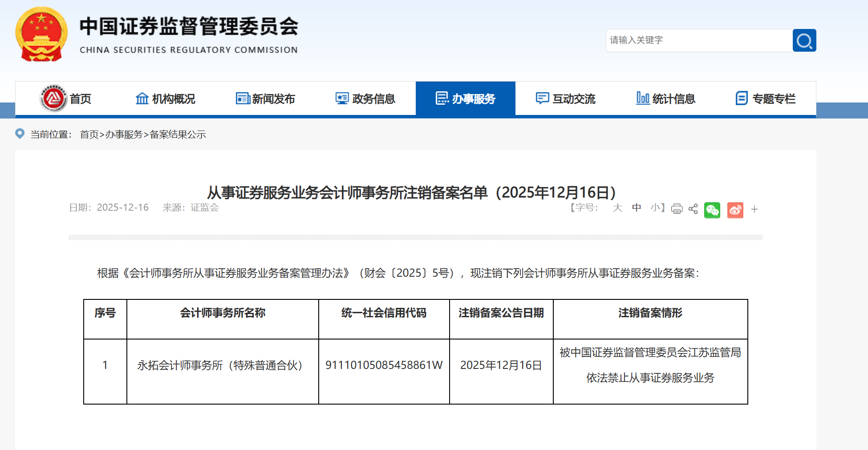This screenshot has height=450, width=868.
Task: Open the 机构概况 menu tab
Action: (165, 98)
